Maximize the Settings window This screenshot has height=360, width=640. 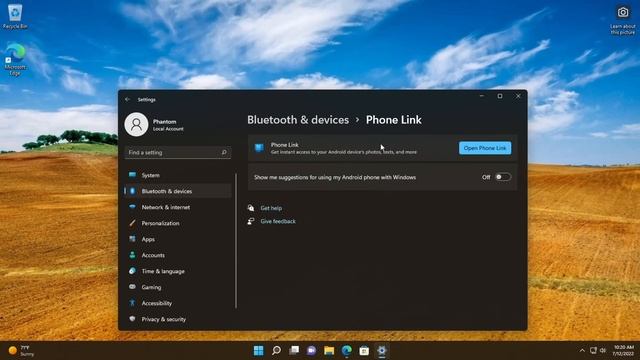(500, 96)
